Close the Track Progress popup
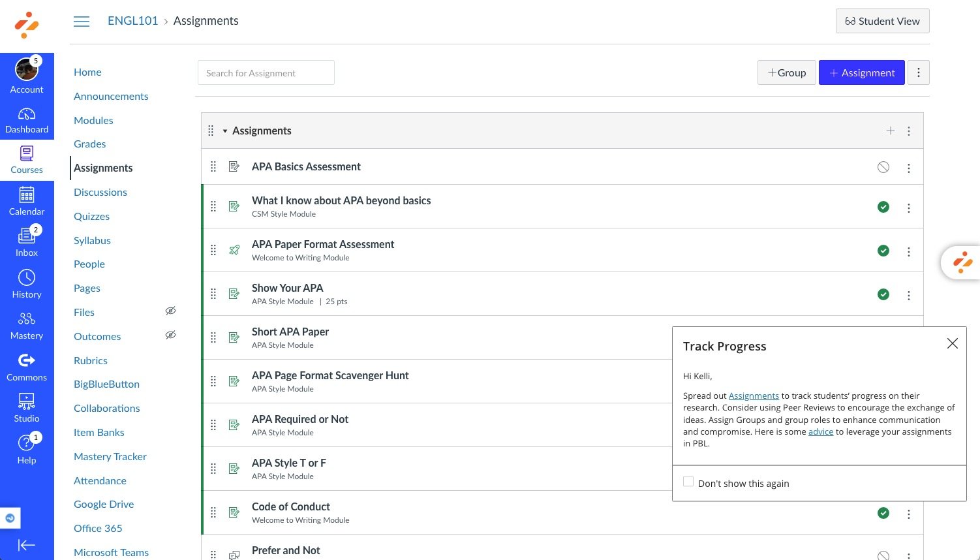 (x=953, y=343)
